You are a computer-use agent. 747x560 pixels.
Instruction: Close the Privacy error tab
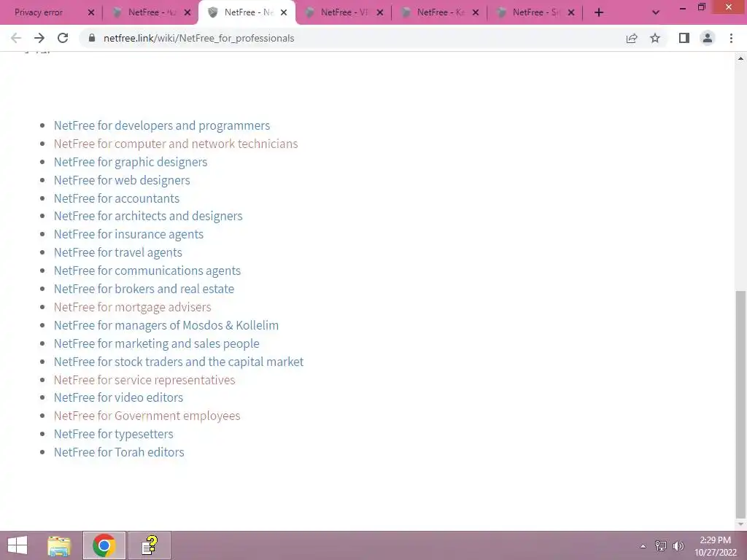click(x=91, y=12)
